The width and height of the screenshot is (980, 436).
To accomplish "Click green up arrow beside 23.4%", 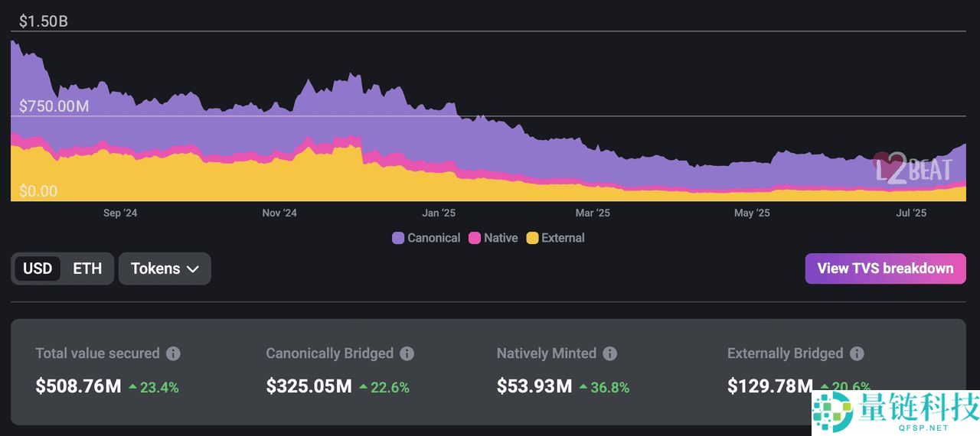I will [132, 387].
